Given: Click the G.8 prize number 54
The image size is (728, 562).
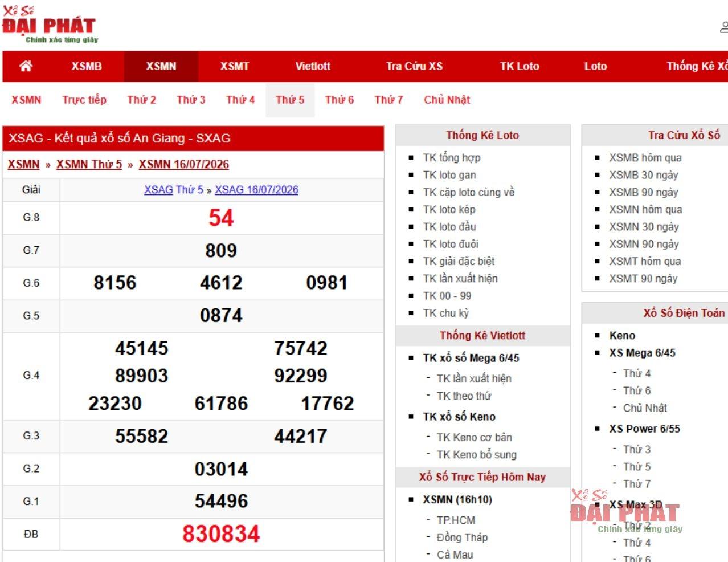Looking at the screenshot, I should pyautogui.click(x=221, y=218).
